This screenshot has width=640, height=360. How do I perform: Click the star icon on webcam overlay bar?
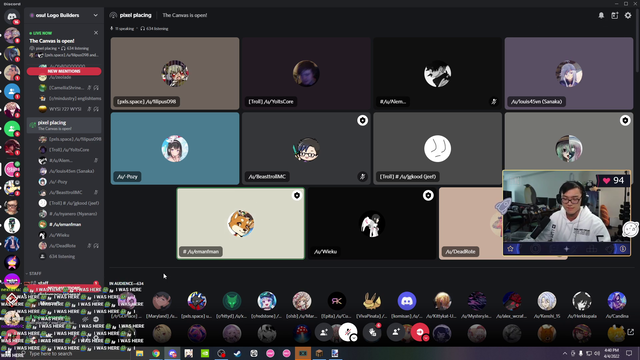510,249
